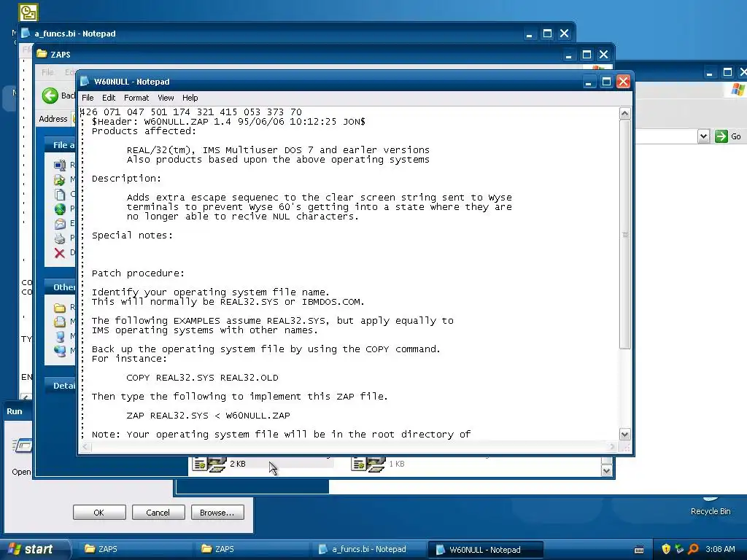Open the Help menu in W60NULL Notepad
Image resolution: width=747 pixels, height=560 pixels.
(x=190, y=98)
